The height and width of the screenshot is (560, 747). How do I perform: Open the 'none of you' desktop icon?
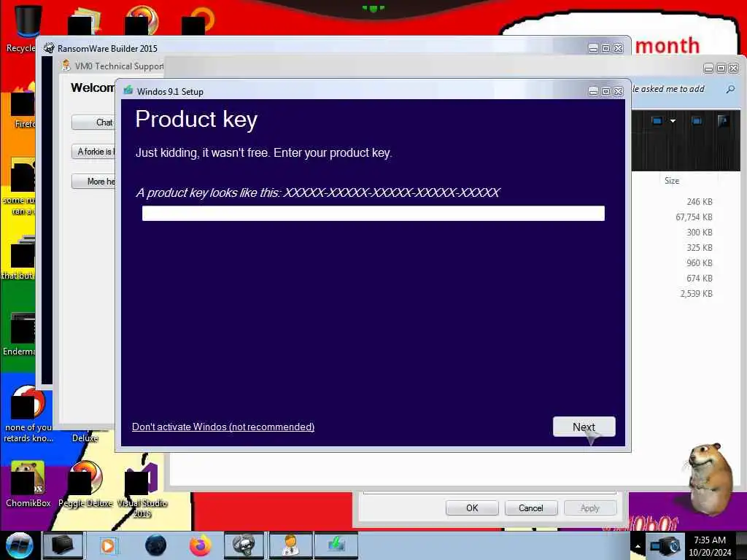click(28, 413)
